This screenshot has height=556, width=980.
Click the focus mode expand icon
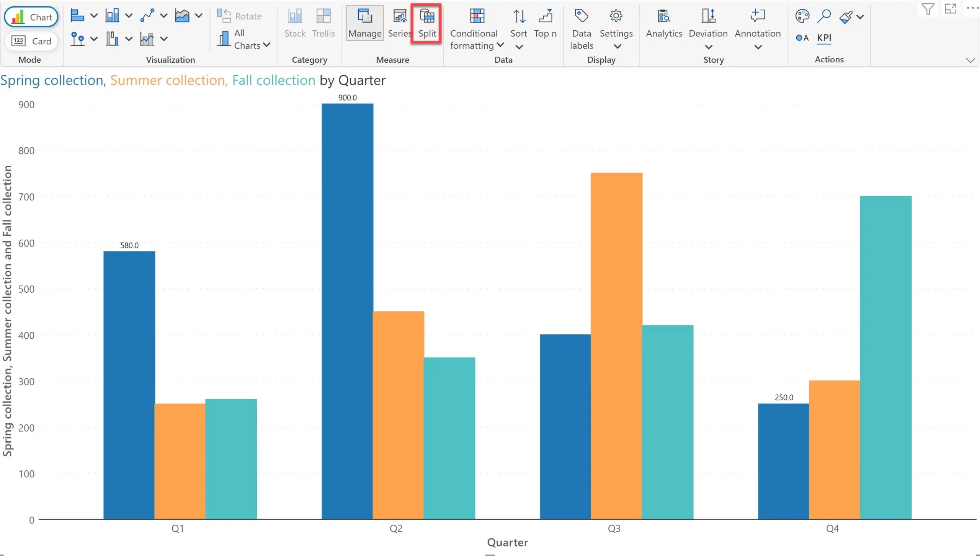(x=951, y=8)
